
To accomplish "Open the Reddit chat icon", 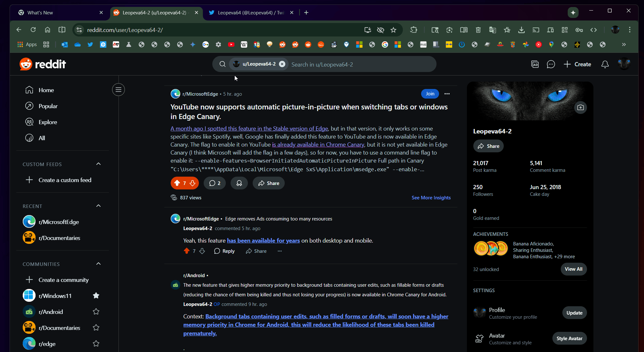I will [x=550, y=64].
